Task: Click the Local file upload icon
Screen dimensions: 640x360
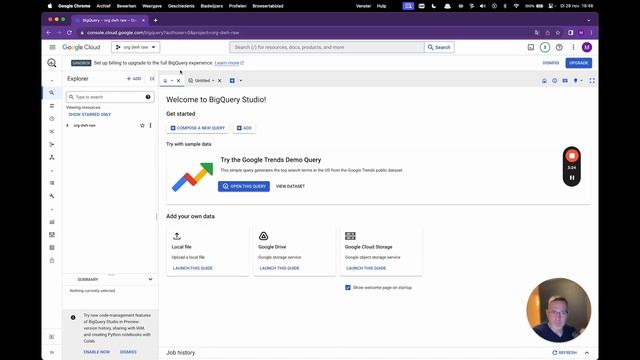Action: 177,236
